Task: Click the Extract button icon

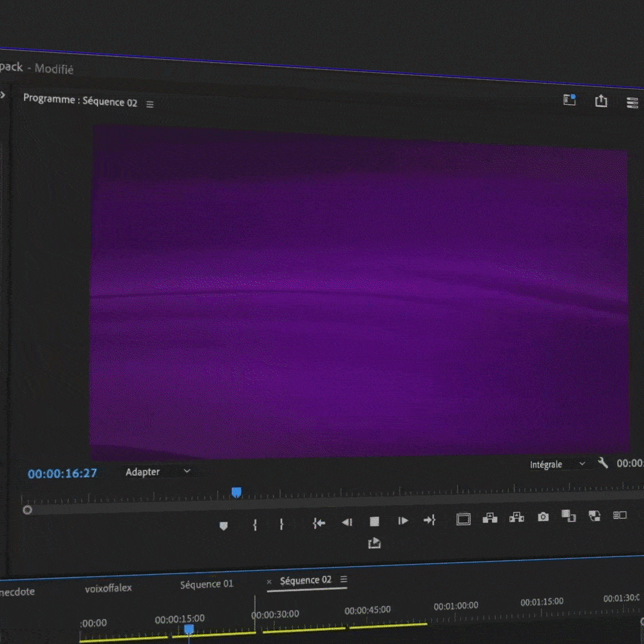Action: coord(516,518)
